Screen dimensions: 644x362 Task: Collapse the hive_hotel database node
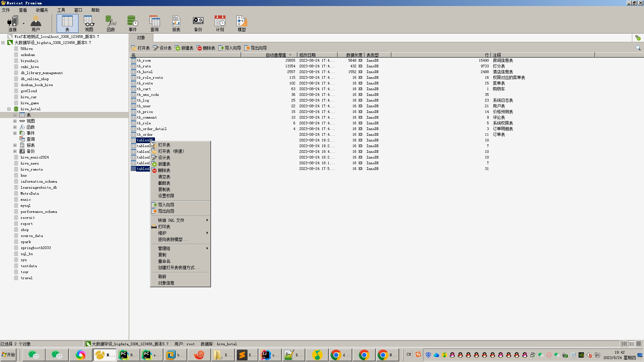point(9,109)
